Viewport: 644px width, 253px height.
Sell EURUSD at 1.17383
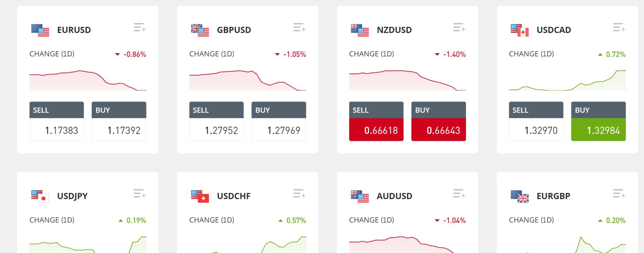click(x=57, y=121)
